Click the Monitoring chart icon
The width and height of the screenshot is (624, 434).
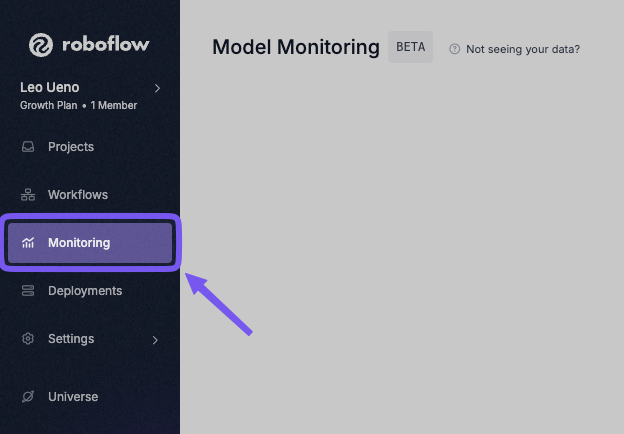[28, 243]
